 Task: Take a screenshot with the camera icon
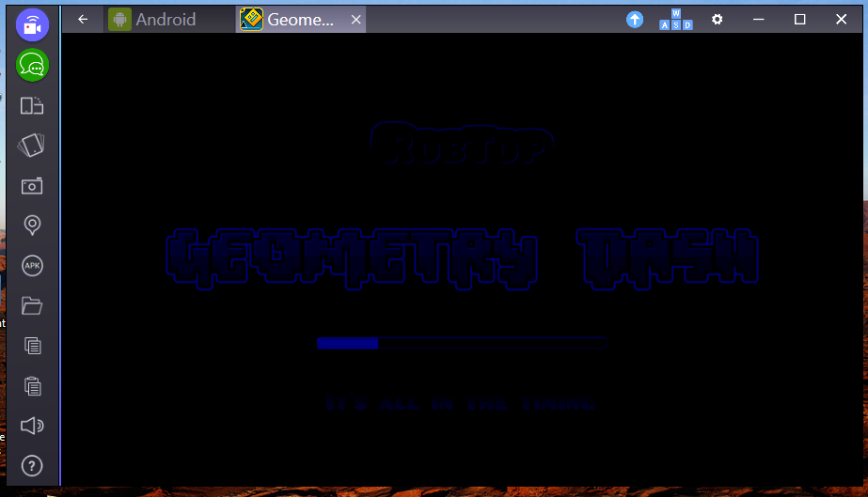point(32,186)
